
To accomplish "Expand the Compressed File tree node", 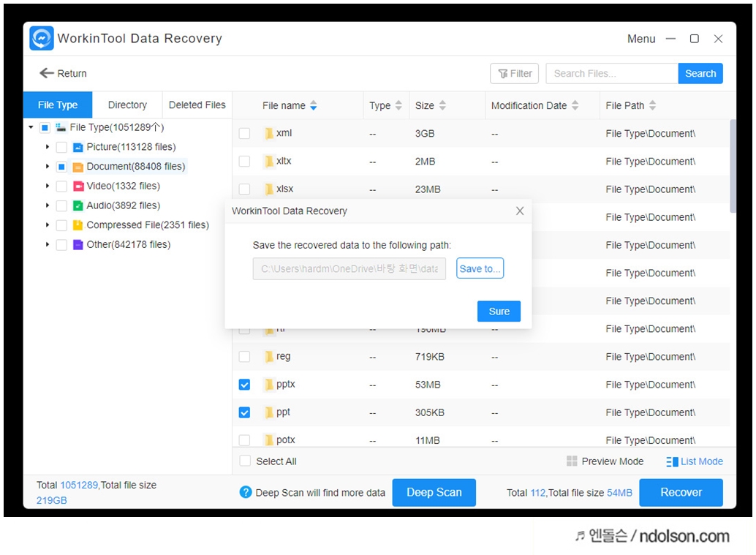I will pyautogui.click(x=48, y=224).
